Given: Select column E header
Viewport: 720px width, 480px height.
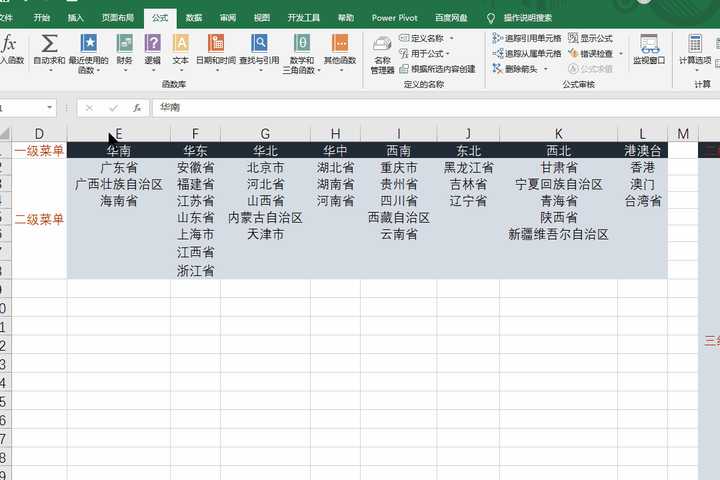Looking at the screenshot, I should [x=119, y=134].
